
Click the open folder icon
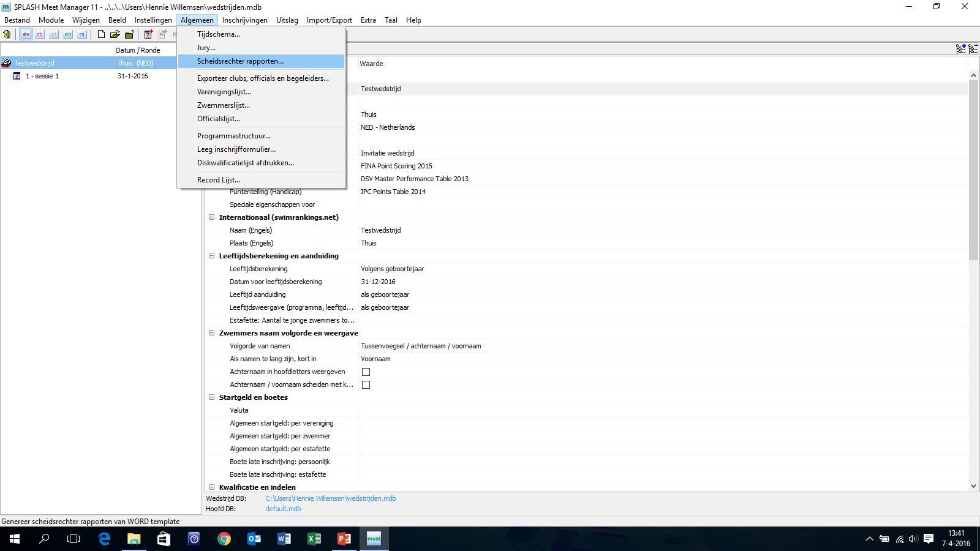(x=115, y=34)
